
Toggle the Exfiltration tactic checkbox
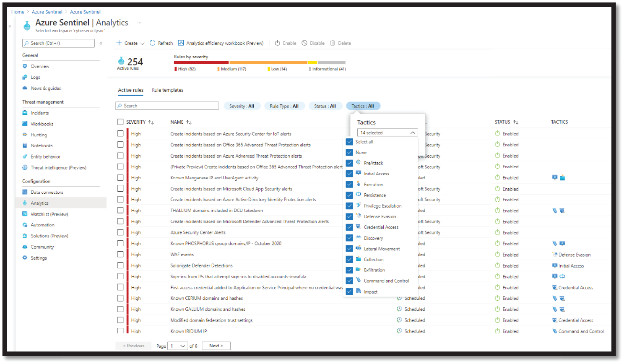point(349,270)
